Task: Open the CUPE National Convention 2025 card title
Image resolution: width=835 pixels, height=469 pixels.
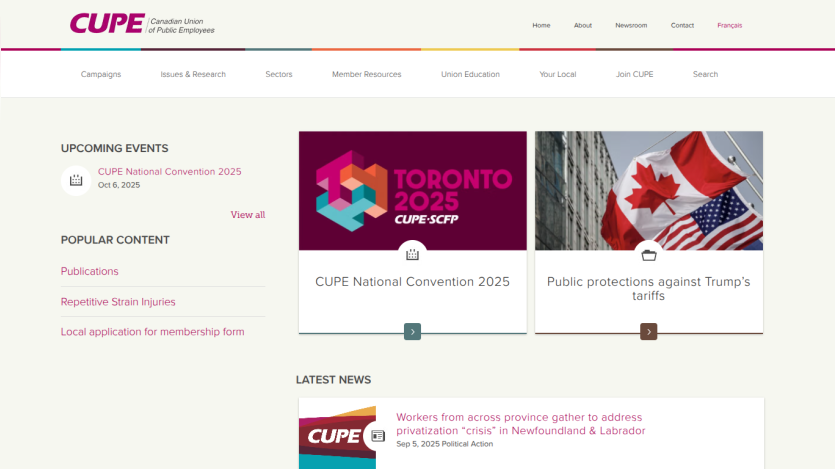Action: (x=412, y=282)
